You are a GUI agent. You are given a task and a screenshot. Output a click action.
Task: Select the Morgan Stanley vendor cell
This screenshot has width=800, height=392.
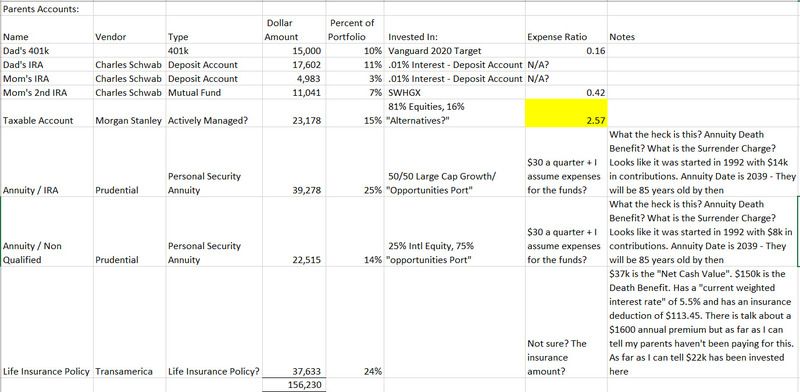pos(130,113)
